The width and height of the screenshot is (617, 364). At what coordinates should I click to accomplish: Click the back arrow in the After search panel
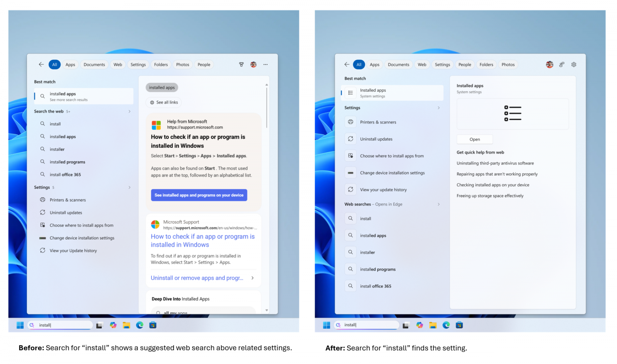click(347, 64)
